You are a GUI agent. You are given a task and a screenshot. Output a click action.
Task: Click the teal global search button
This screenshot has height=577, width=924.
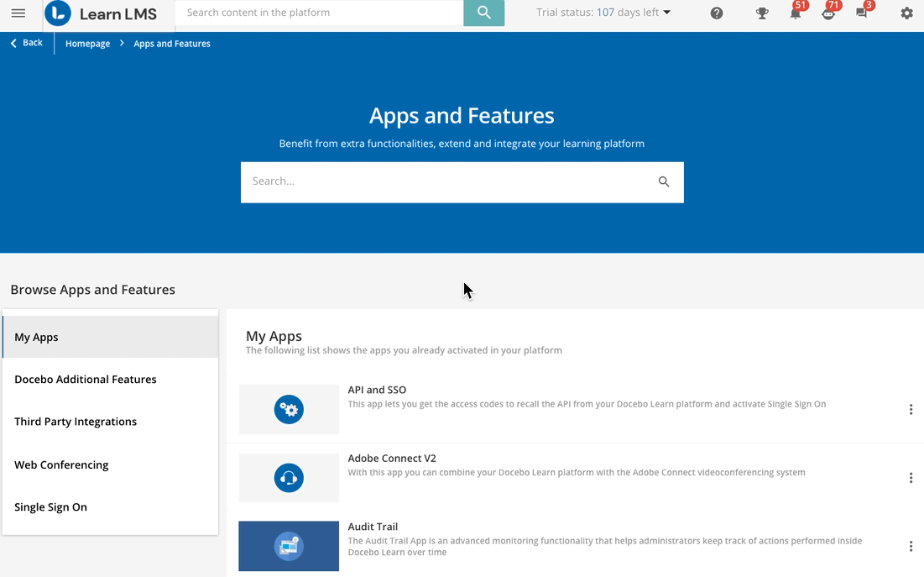(x=483, y=13)
